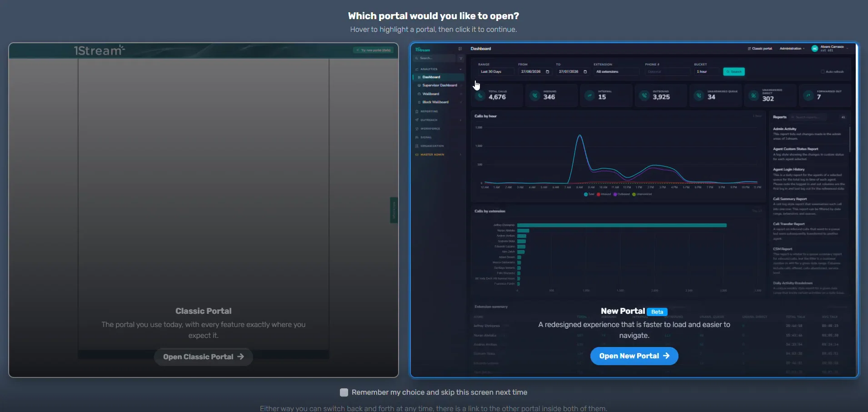Click the Reports list scrollbar
The height and width of the screenshot is (412, 868).
849,139
